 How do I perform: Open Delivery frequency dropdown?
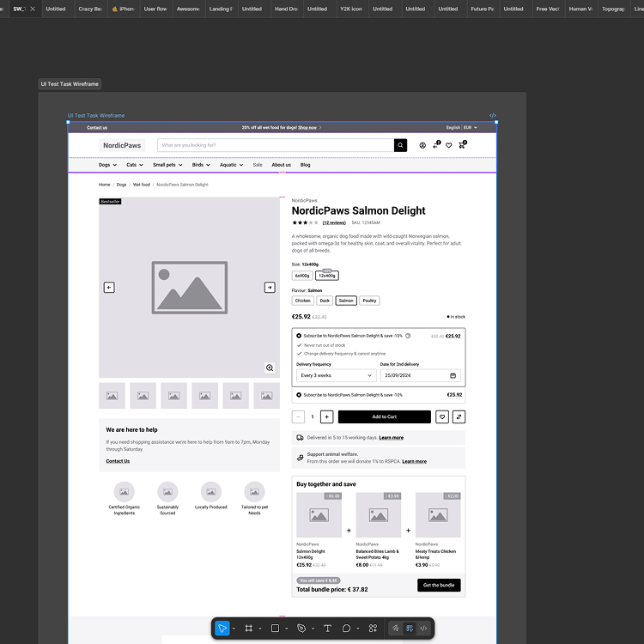point(336,375)
